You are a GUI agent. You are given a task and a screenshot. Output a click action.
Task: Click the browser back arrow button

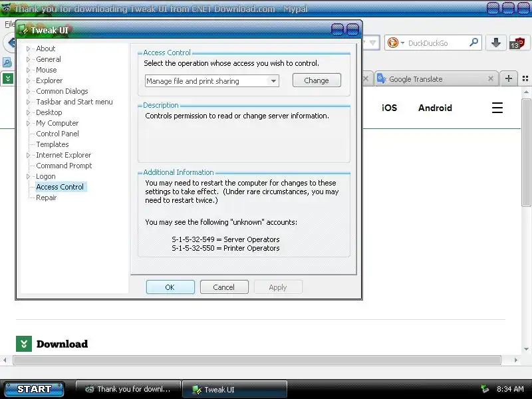(11, 43)
